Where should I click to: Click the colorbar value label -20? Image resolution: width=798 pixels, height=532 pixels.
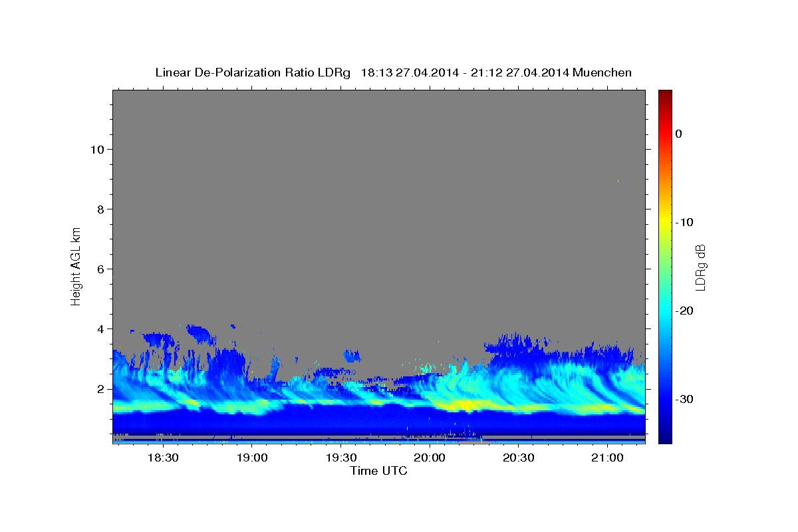(684, 311)
